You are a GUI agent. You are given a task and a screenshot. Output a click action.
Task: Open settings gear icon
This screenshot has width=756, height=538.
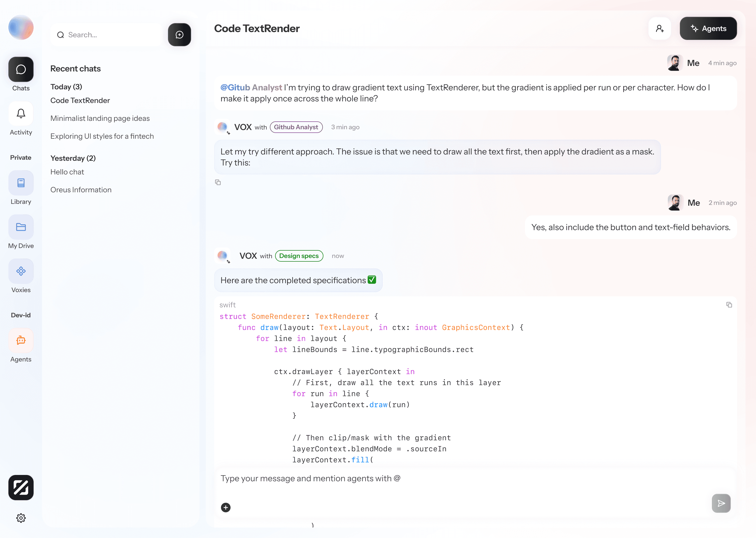coord(21,518)
